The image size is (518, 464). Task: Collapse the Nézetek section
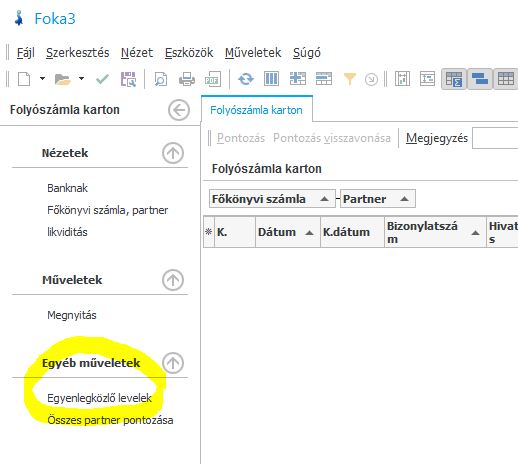coord(173,153)
